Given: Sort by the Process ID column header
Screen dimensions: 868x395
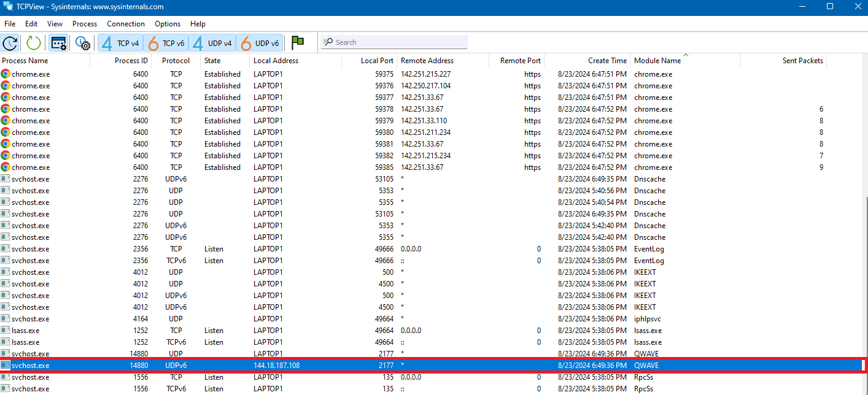Looking at the screenshot, I should tap(121, 61).
